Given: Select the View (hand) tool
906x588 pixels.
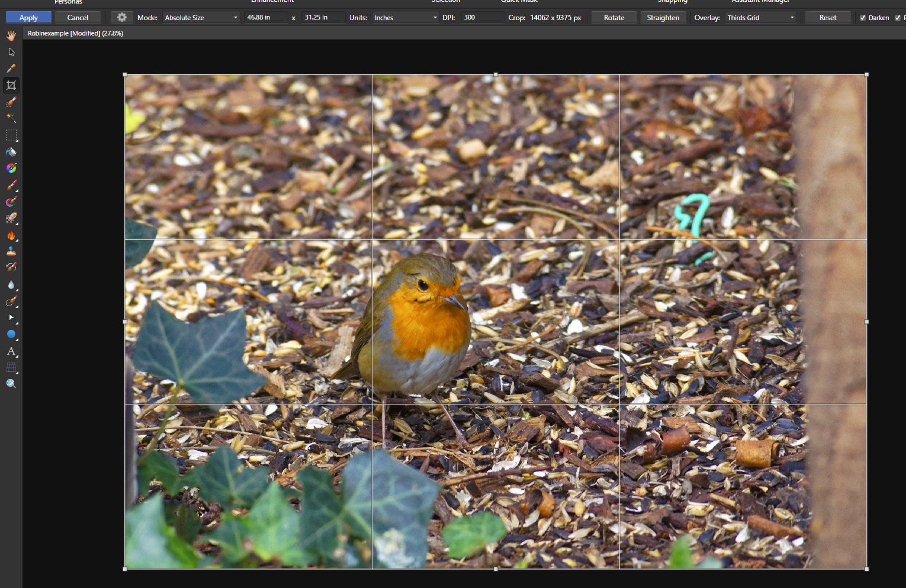Looking at the screenshot, I should click(11, 36).
